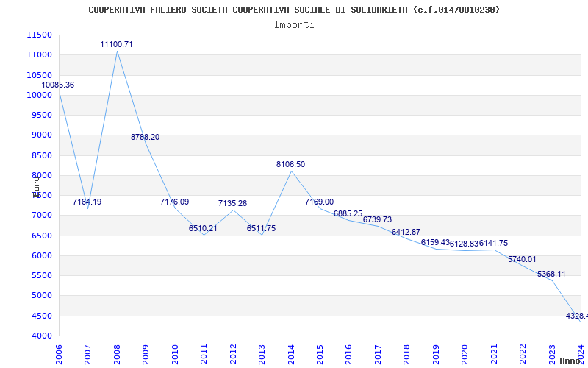588x368 pixels.
Task: Select the 5740.01 data label
Action: (522, 259)
